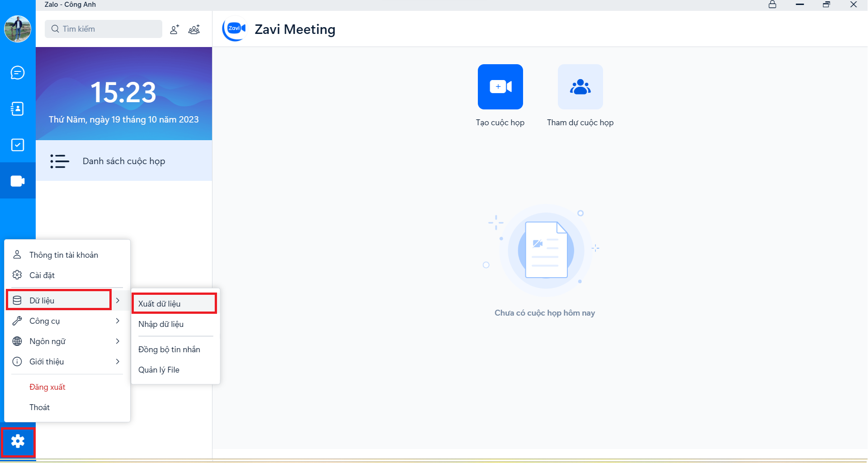Expand the Ngôn ngữ submenu chevron
This screenshot has height=463, width=868.
[118, 341]
